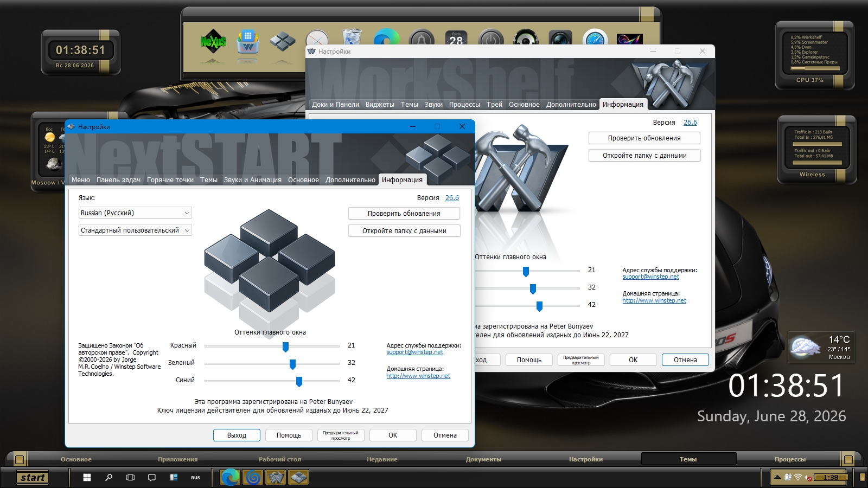868x488 pixels.
Task: Switch to WorkShelf settings via taskbar icon
Action: 276,477
